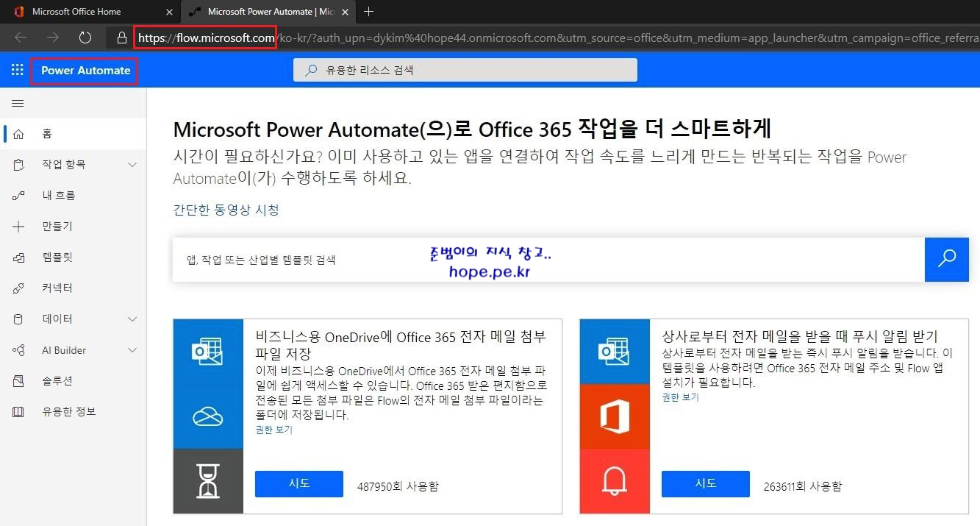The image size is (980, 526).
Task: Open 내 흐름 in the sidebar
Action: [74, 196]
